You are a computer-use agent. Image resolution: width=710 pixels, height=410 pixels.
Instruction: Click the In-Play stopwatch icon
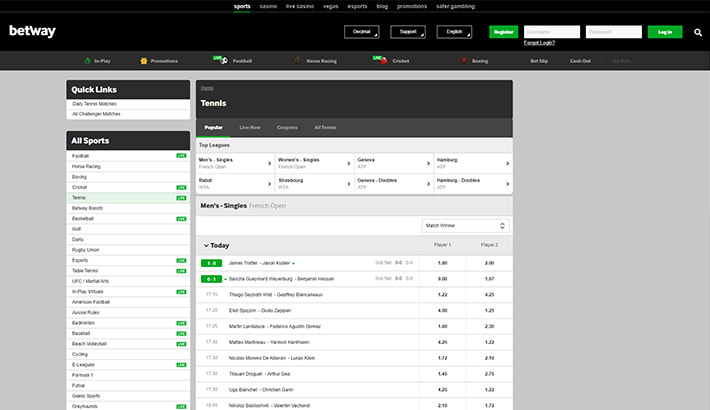87,61
